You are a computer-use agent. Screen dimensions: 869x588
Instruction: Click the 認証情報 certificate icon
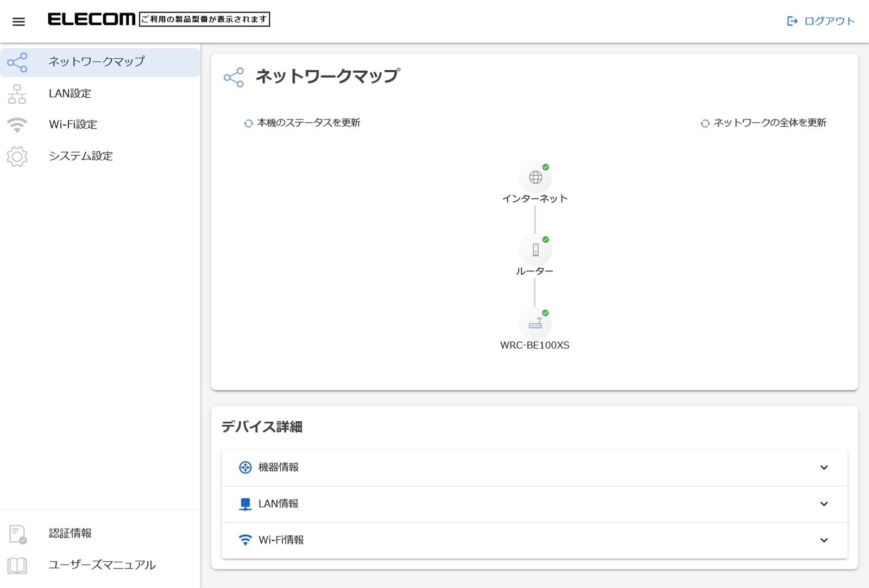[x=17, y=534]
